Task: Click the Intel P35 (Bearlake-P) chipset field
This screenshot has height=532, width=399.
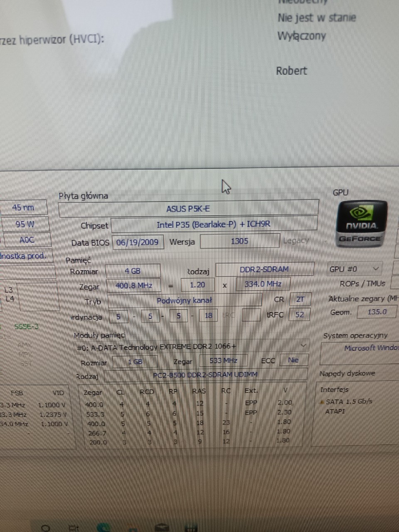Action: (x=214, y=224)
